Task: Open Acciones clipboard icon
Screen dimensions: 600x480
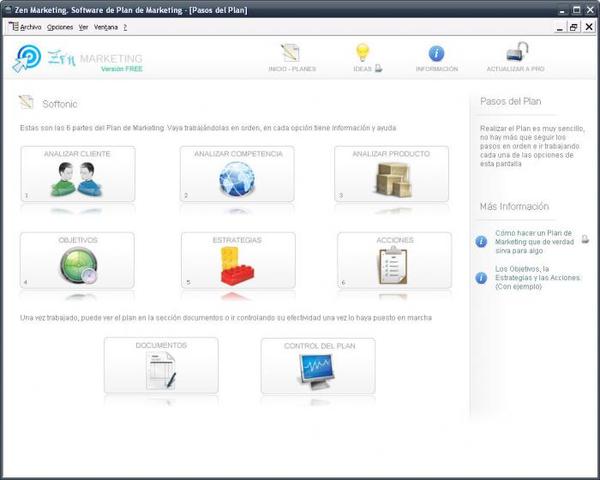Action: point(393,266)
